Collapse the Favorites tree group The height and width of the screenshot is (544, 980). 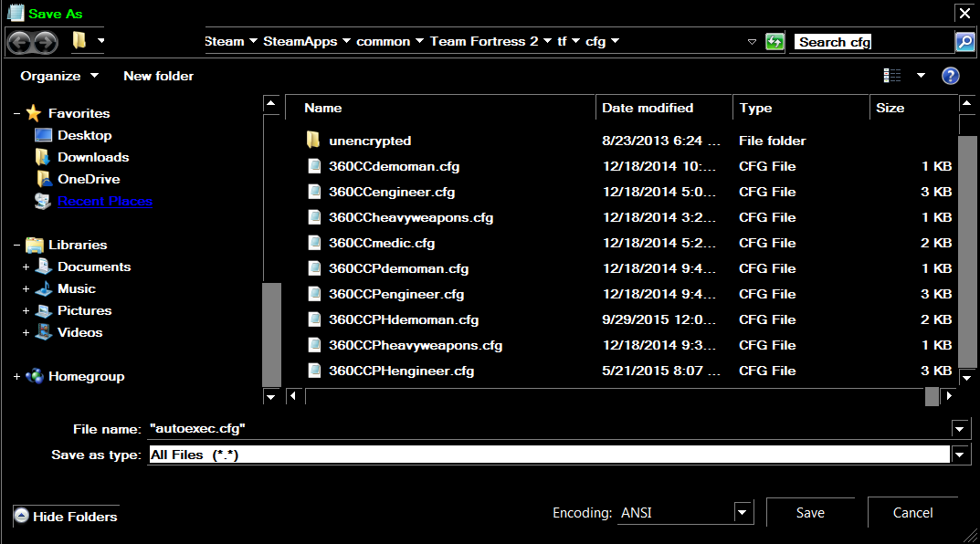pyautogui.click(x=16, y=114)
